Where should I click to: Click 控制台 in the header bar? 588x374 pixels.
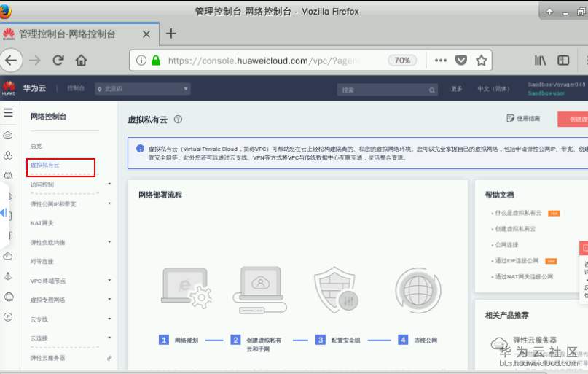[75, 88]
